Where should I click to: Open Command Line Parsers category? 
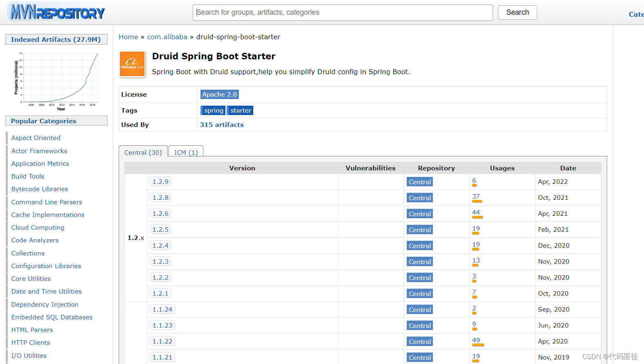coord(47,202)
